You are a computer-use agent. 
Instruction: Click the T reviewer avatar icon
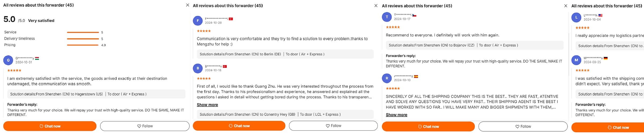pyautogui.click(x=387, y=17)
